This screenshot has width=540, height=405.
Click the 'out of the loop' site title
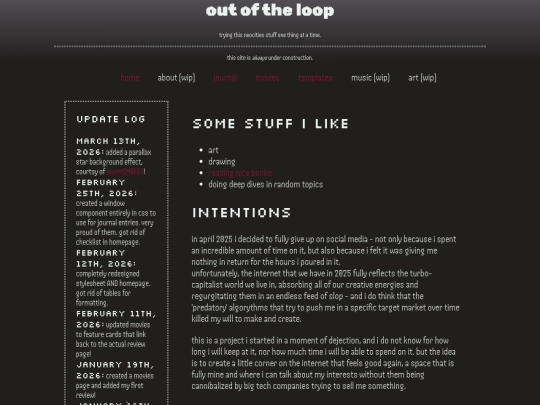[x=270, y=10]
